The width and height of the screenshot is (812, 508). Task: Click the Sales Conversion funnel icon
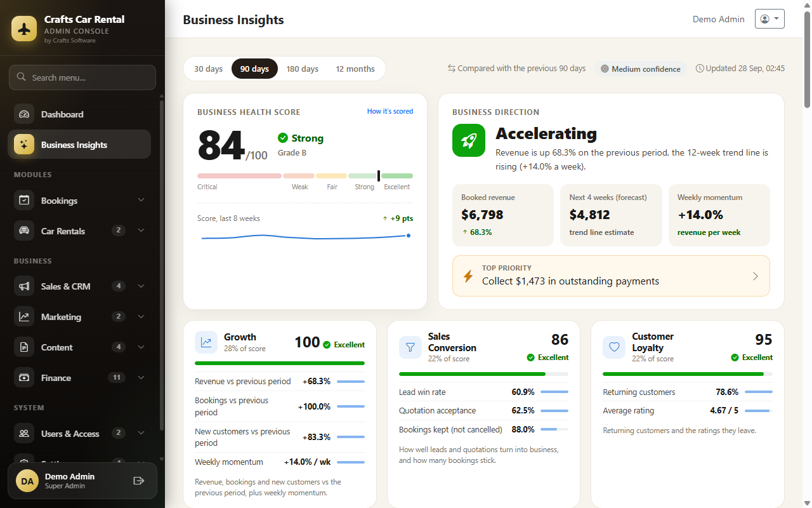[410, 347]
